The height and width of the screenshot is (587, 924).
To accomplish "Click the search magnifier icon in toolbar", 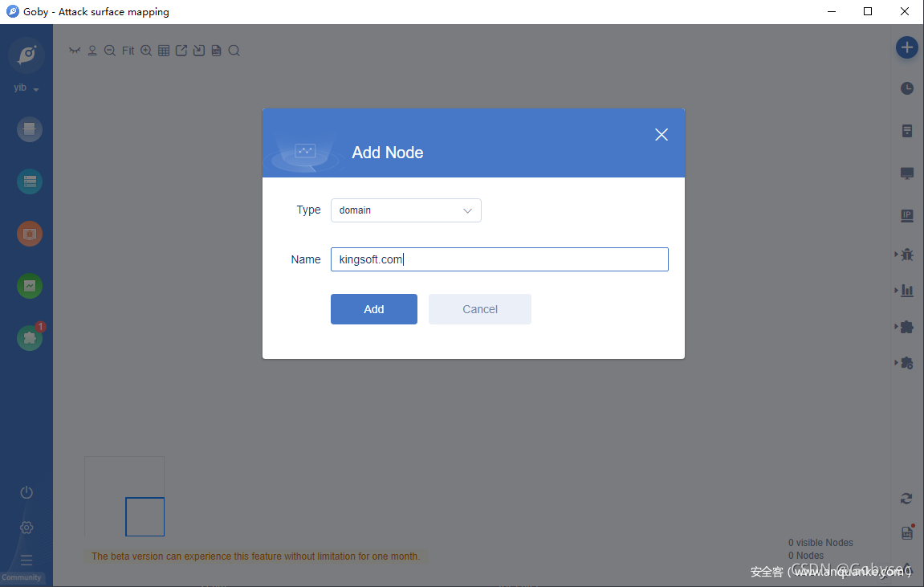I will click(234, 51).
